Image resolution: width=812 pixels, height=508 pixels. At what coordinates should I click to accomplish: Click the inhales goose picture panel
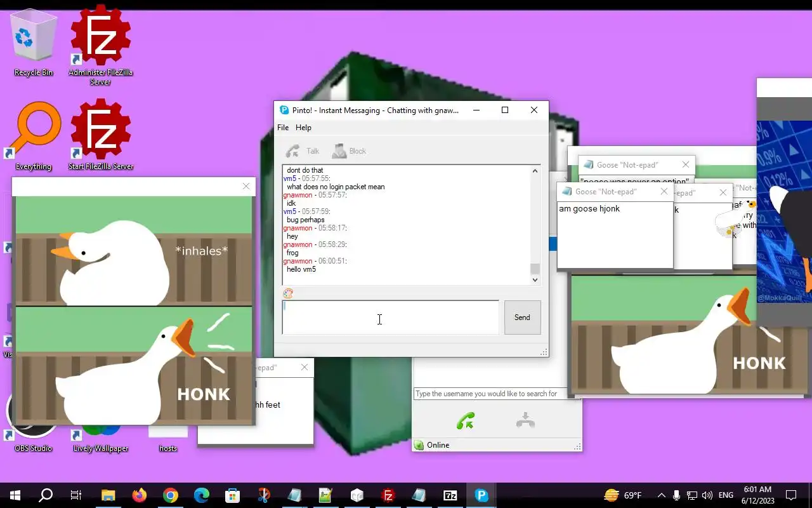[133, 251]
